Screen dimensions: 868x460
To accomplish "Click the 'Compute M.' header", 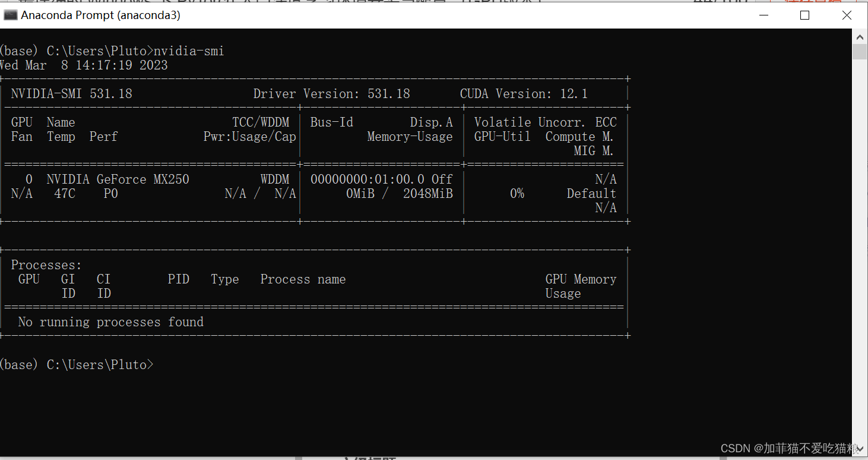I will pos(579,137).
